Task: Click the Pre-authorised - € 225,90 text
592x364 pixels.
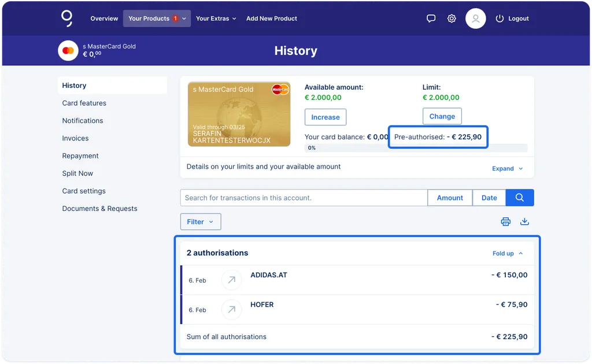Action: point(438,137)
